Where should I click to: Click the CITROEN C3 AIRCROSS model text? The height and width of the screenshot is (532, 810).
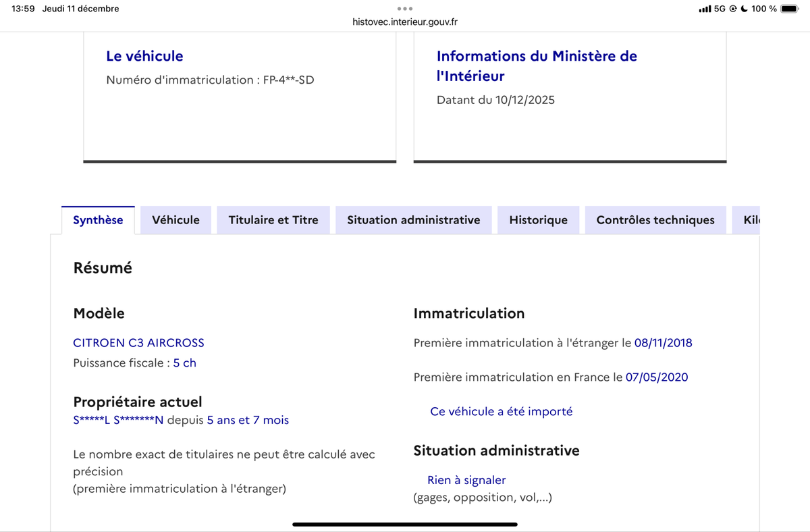(138, 343)
